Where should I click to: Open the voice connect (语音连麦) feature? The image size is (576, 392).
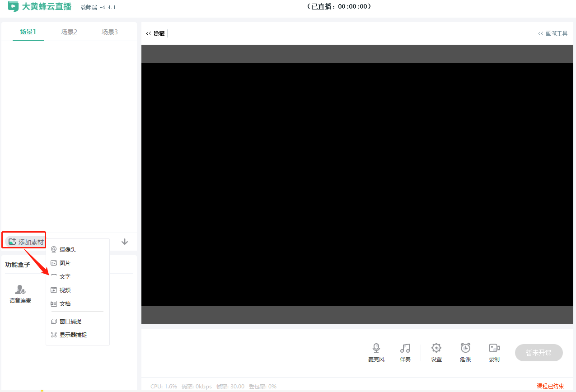coord(20,294)
